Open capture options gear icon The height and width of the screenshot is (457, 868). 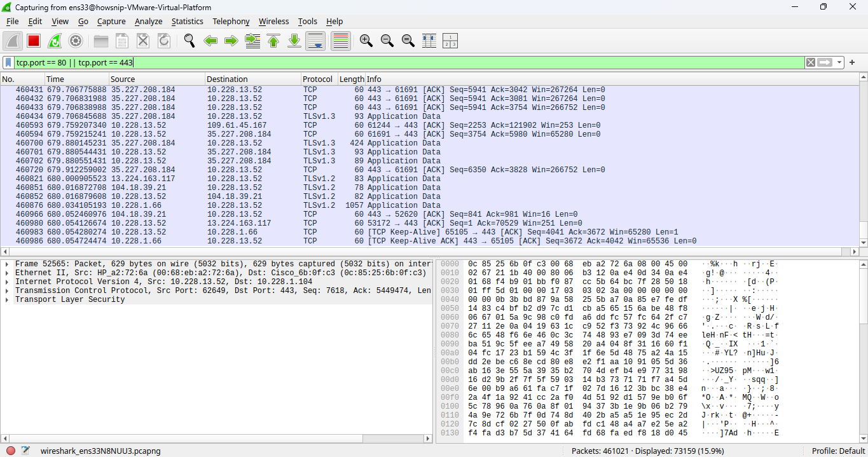[x=76, y=41]
